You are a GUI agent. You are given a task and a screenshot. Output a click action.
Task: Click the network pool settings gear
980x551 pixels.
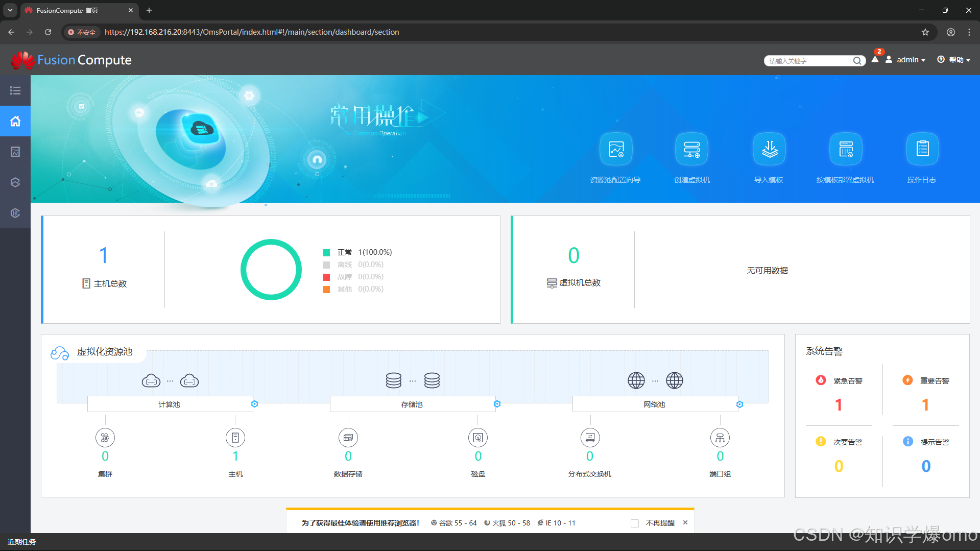(740, 404)
